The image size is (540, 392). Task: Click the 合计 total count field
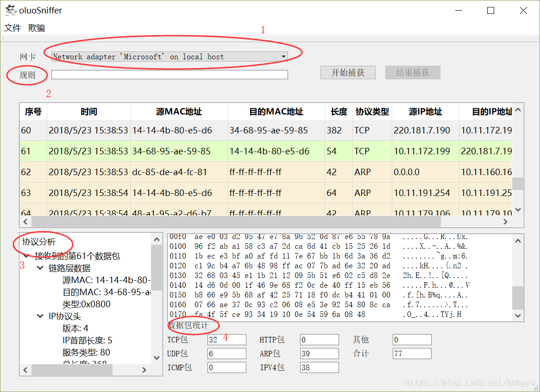click(x=412, y=354)
